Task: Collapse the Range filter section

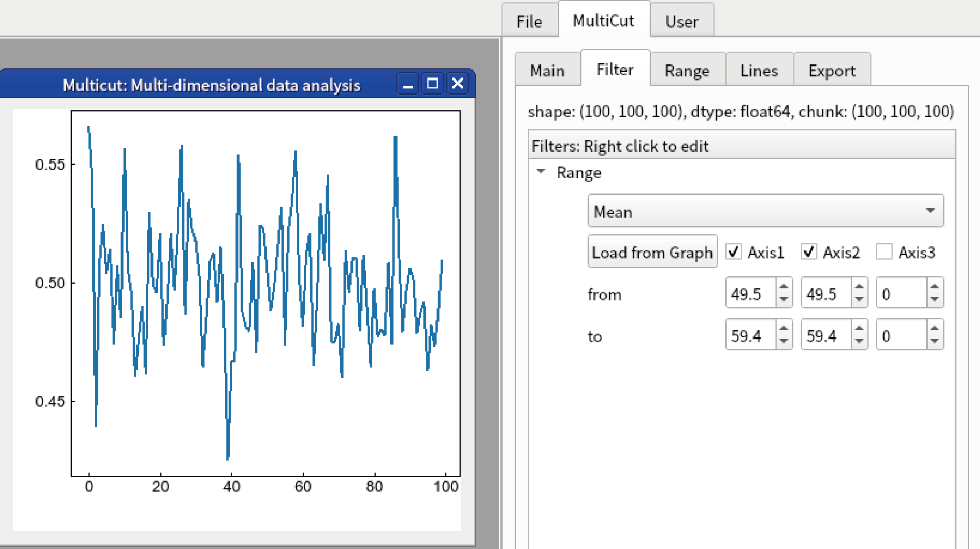Action: (x=541, y=172)
